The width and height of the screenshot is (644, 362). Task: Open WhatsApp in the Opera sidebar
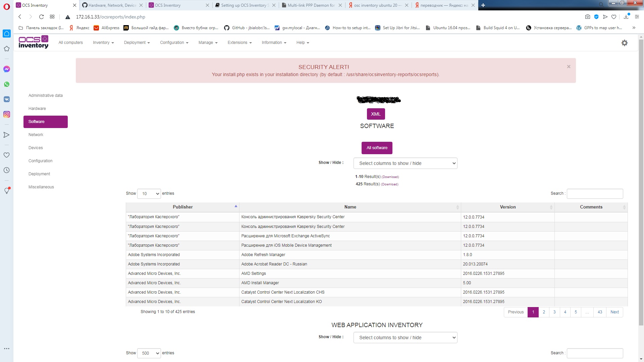7,84
